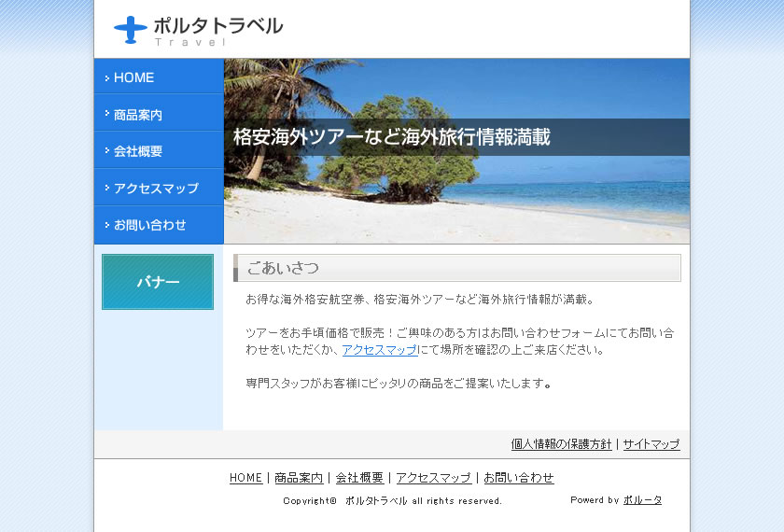Open the ポルータ link beside Powerd by
Image resolution: width=784 pixels, height=532 pixels.
tap(642, 500)
